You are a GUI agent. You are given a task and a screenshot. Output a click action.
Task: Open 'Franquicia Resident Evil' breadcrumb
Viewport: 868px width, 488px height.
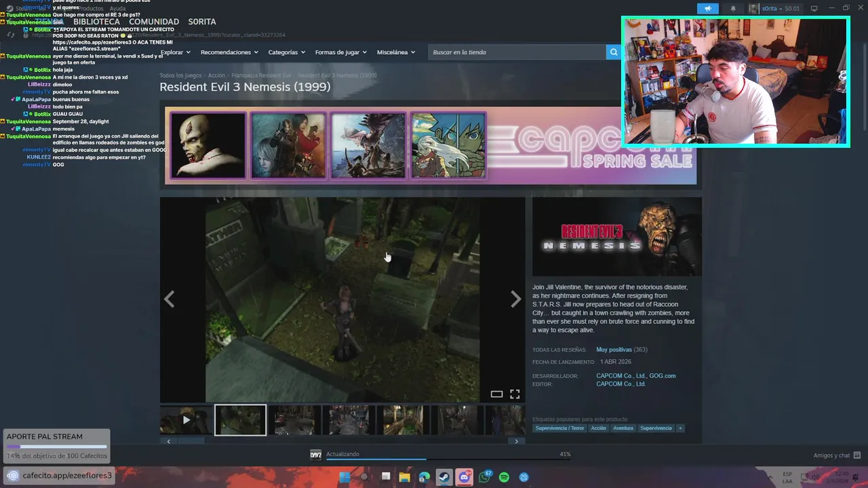tap(261, 75)
